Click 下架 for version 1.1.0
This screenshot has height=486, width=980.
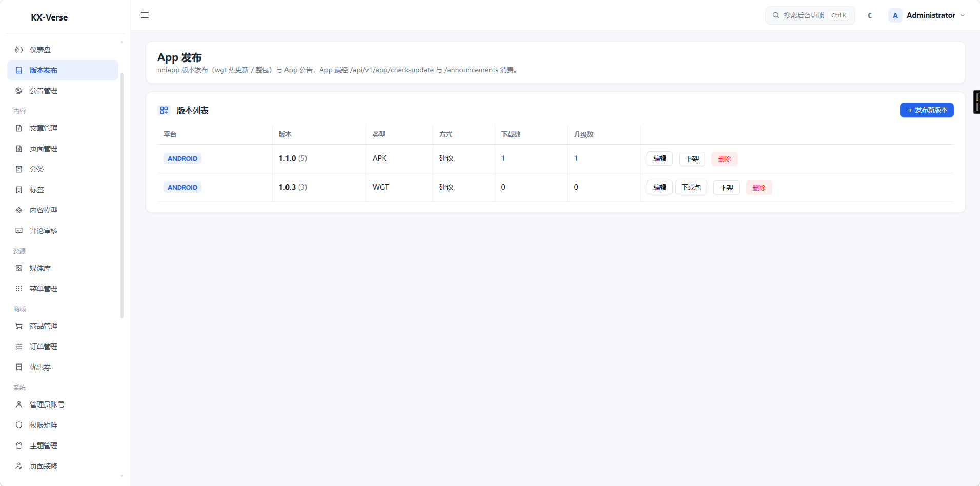click(692, 159)
